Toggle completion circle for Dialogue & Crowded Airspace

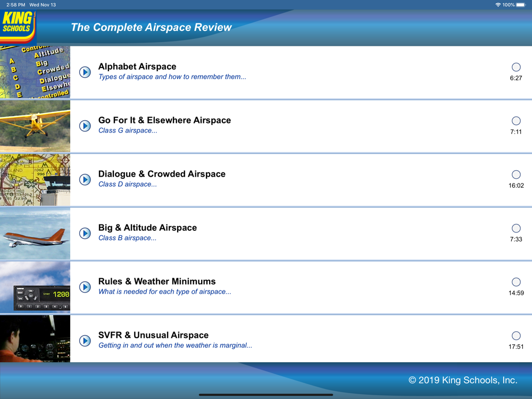(x=516, y=174)
